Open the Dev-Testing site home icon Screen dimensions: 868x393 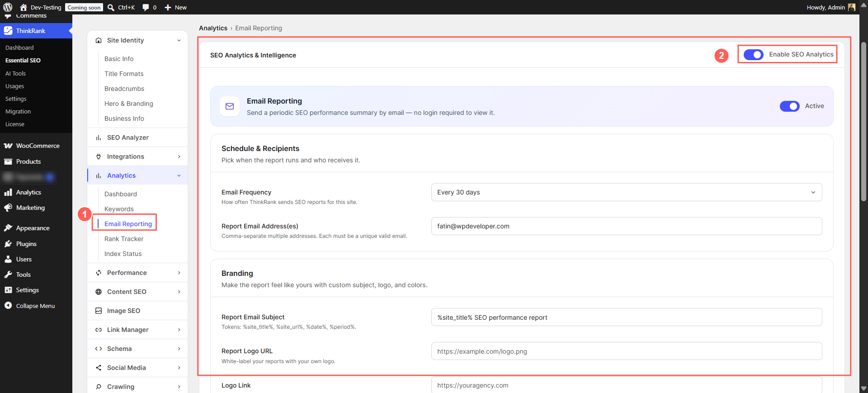click(x=24, y=7)
